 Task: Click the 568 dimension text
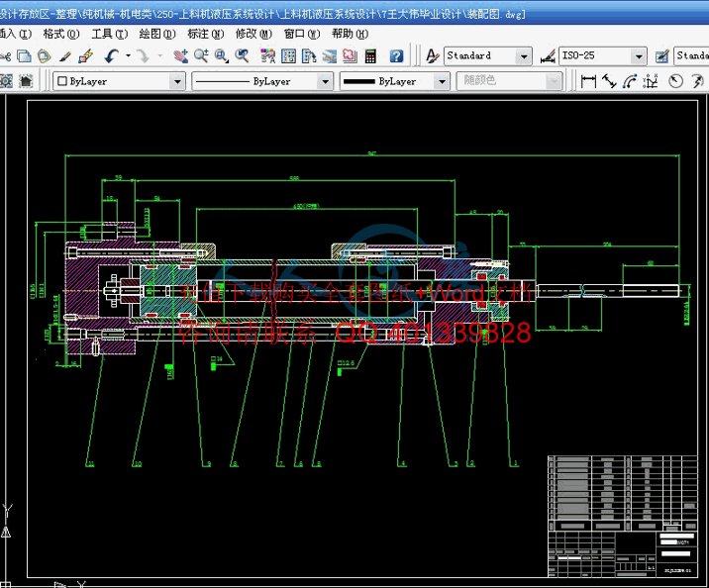(294, 178)
